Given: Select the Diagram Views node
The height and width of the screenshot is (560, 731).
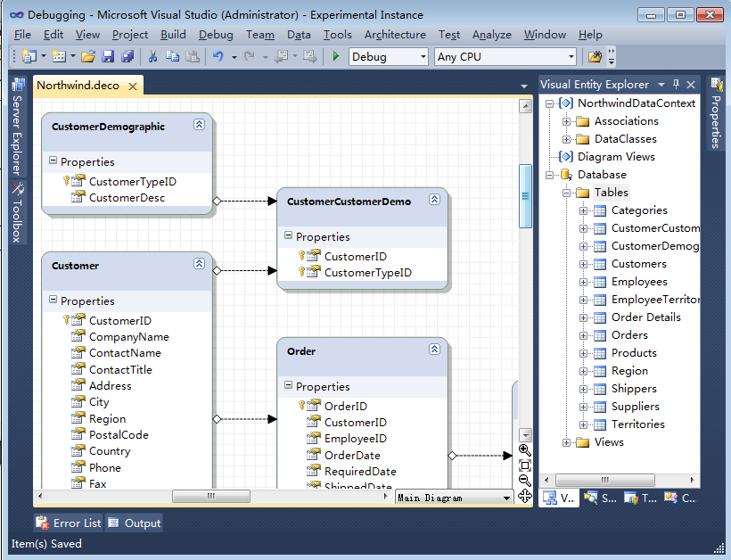Looking at the screenshot, I should 616,157.
